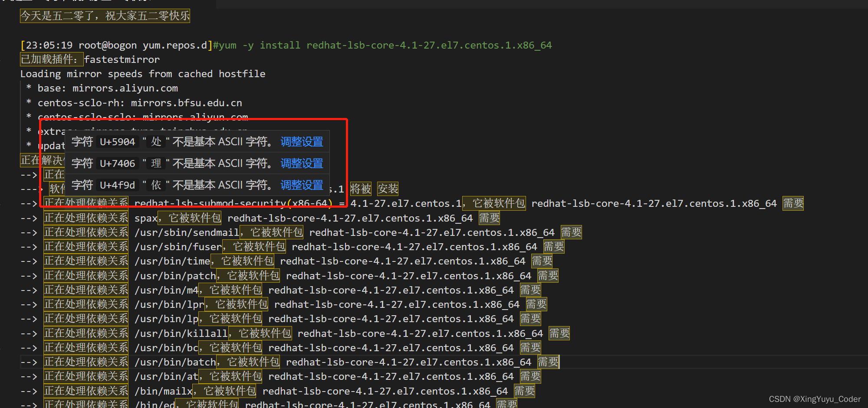868x408 pixels.
Task: Click the base: mirrors.aliyun.com line
Action: click(x=108, y=88)
